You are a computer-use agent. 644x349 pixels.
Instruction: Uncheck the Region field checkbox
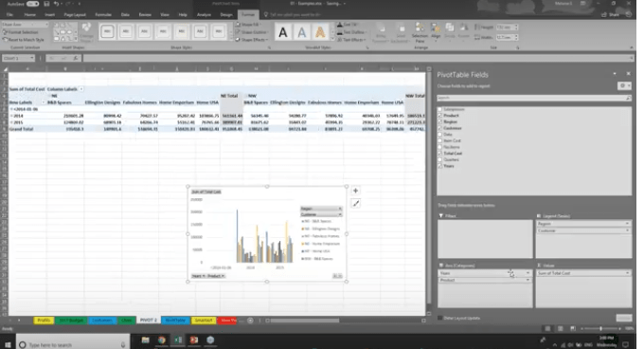(439, 121)
